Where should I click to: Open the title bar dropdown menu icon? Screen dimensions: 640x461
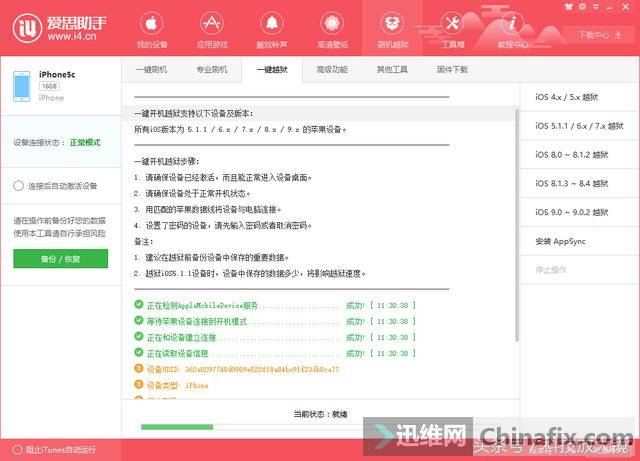click(x=596, y=7)
